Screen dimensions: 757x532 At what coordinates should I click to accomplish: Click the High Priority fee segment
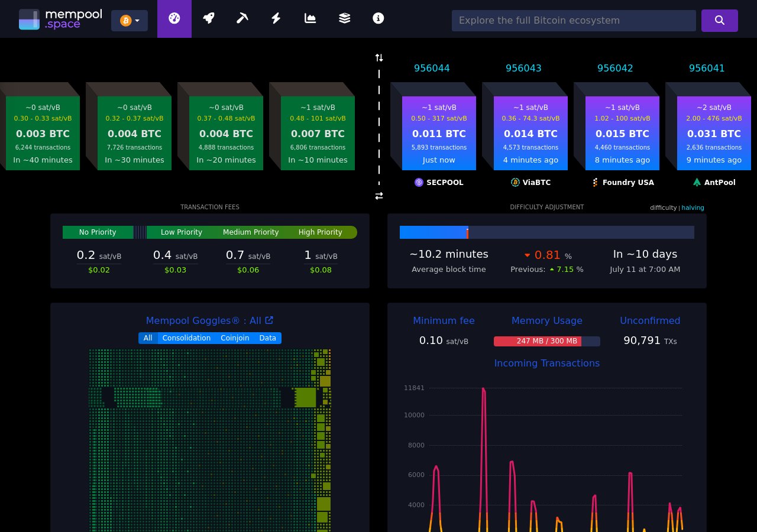tap(321, 232)
